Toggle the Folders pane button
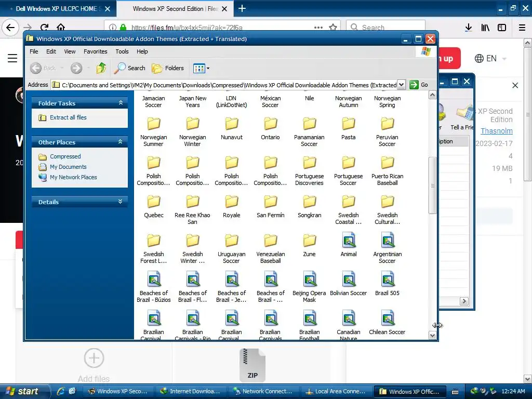 pyautogui.click(x=168, y=68)
